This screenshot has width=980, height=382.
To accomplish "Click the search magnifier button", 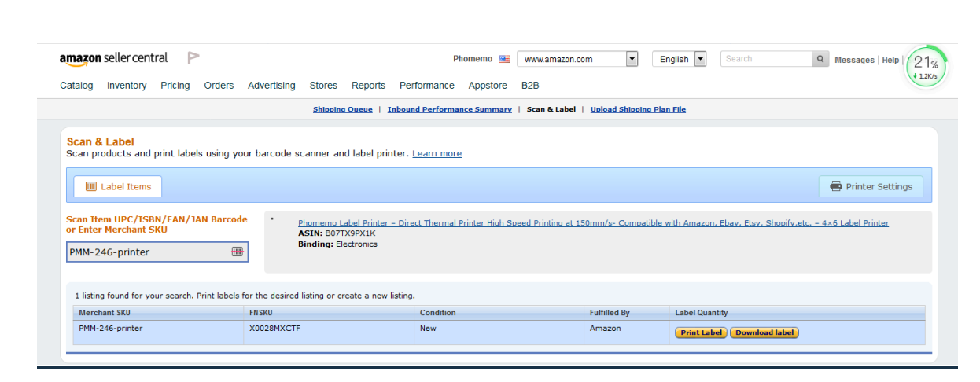I will pyautogui.click(x=820, y=59).
